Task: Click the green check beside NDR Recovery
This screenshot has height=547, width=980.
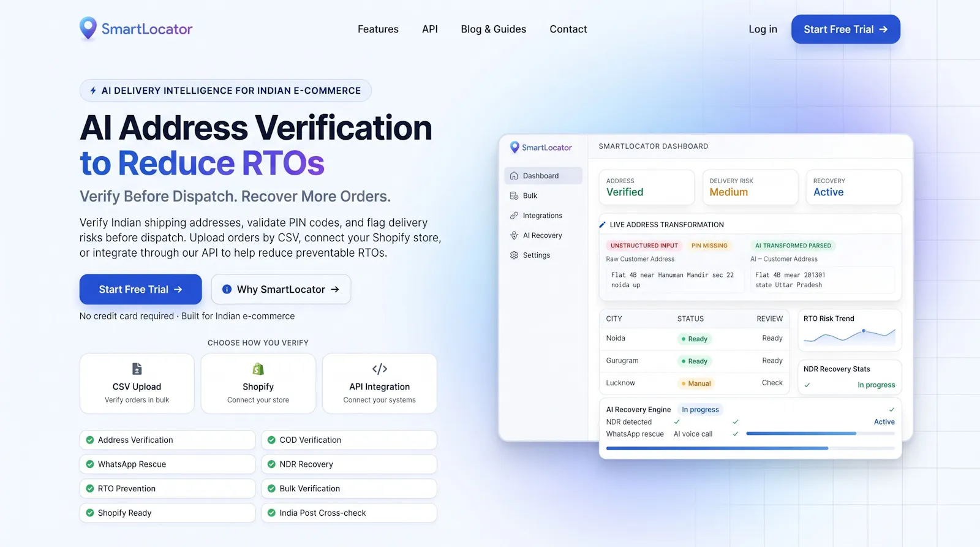Action: pyautogui.click(x=271, y=464)
